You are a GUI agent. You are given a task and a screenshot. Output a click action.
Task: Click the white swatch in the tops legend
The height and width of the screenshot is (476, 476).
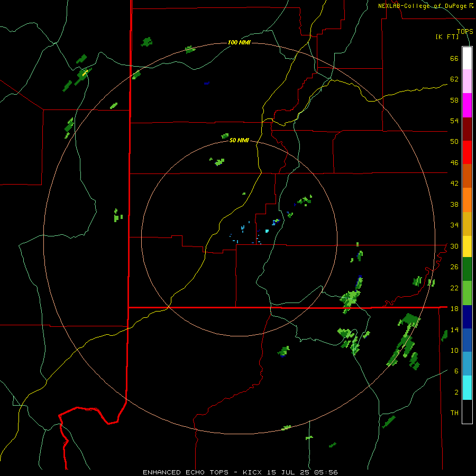pos(467,58)
